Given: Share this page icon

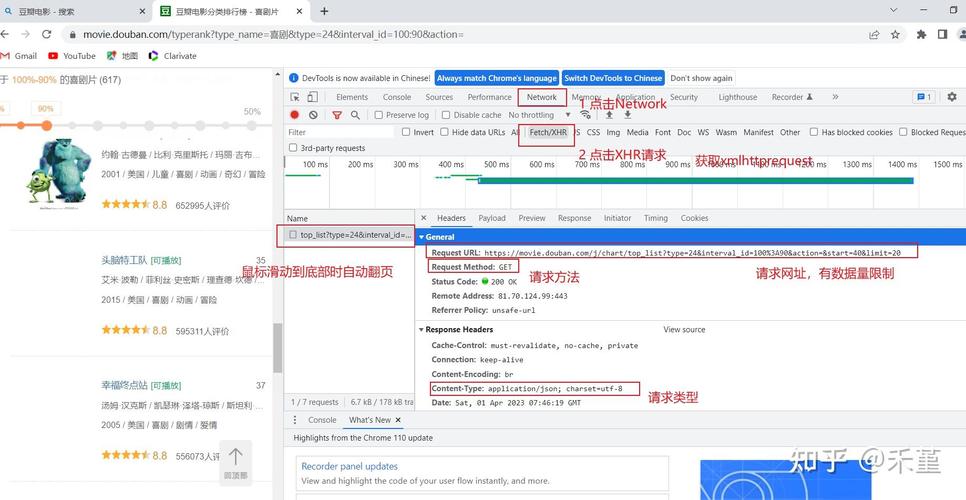Looking at the screenshot, I should (874, 34).
